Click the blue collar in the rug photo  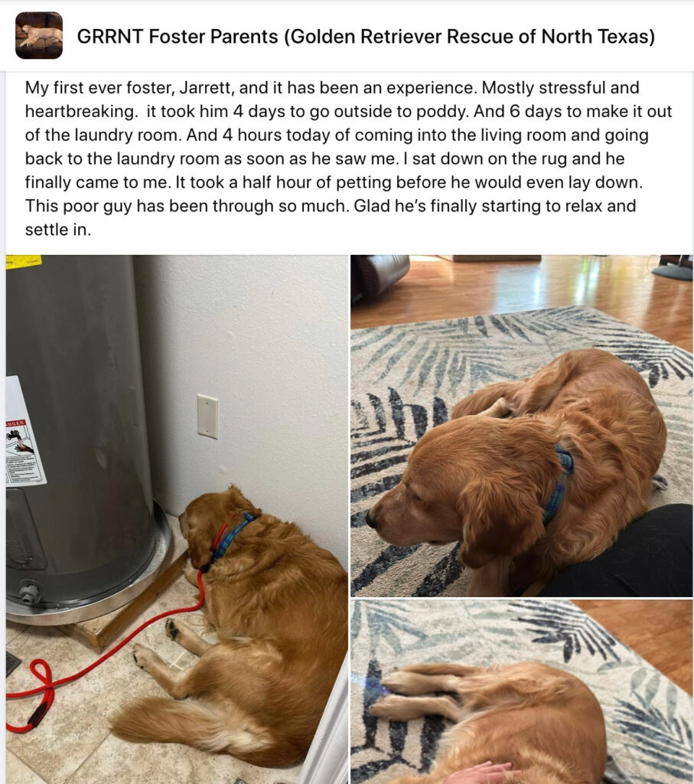[559, 484]
